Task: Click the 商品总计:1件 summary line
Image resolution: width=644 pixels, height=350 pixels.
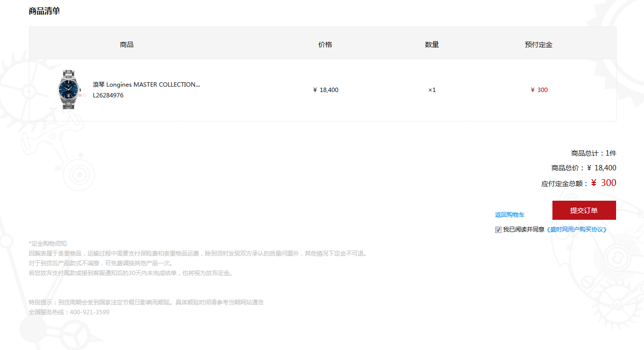Action: point(594,153)
